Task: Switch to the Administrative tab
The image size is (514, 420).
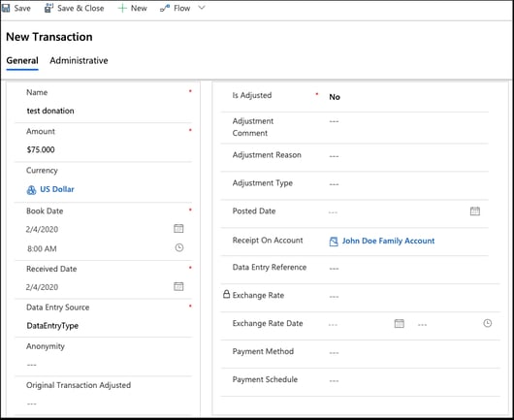Action: [79, 61]
